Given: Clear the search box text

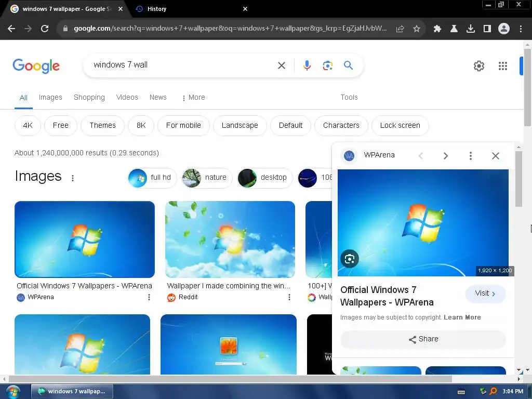Looking at the screenshot, I should (282, 65).
